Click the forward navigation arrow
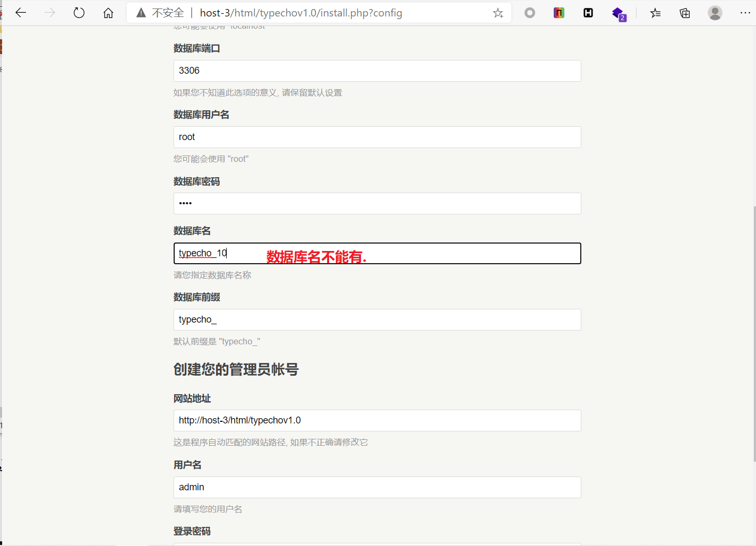The height and width of the screenshot is (546, 756). [x=49, y=12]
